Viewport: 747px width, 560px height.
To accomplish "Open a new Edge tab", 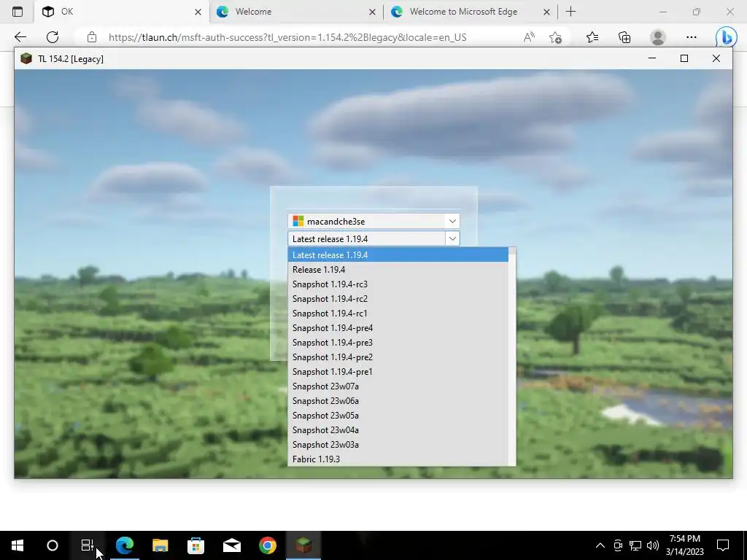I will pos(570,12).
